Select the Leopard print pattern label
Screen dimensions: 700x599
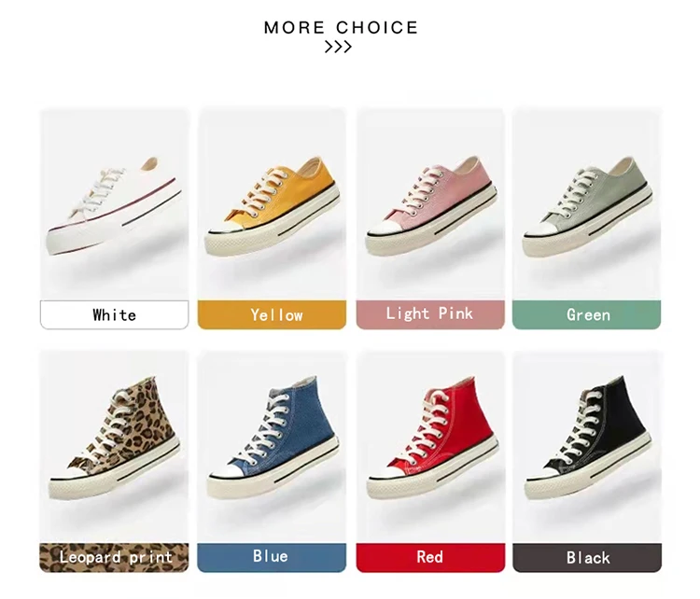click(114, 558)
